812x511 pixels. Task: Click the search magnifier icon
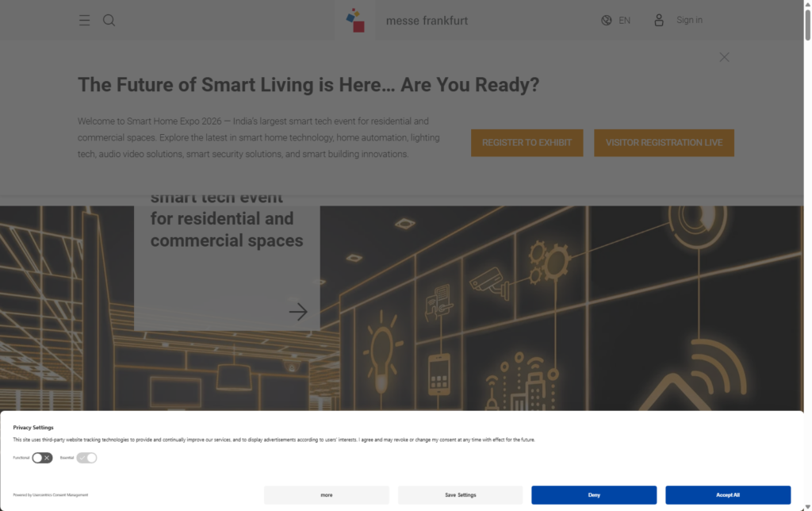pos(109,21)
